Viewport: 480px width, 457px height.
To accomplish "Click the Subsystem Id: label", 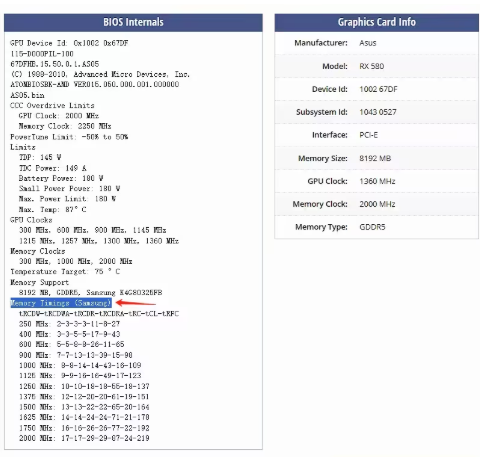I will pyautogui.click(x=322, y=112).
